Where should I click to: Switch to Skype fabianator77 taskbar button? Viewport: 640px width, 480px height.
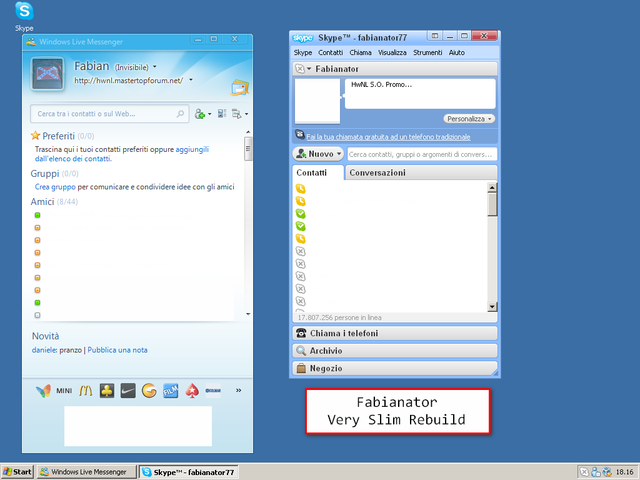(189, 472)
